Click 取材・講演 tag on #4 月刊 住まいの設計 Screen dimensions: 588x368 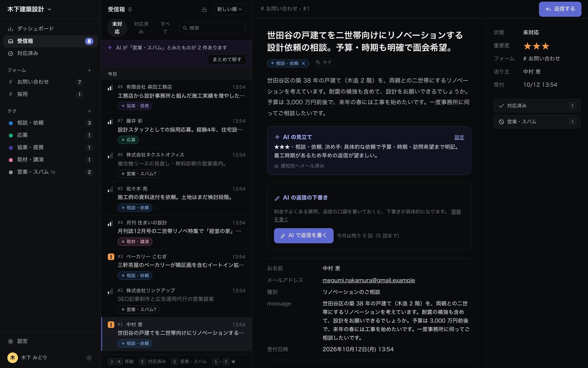point(135,242)
